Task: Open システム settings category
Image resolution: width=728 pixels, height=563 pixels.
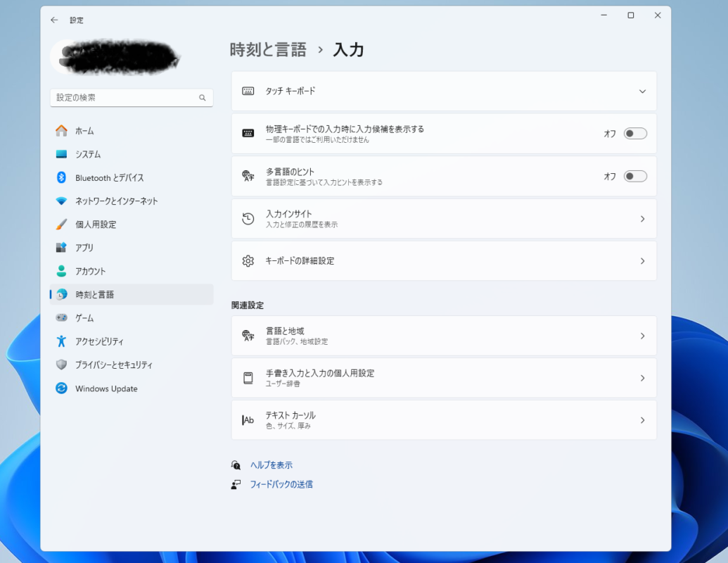Action: (132, 154)
